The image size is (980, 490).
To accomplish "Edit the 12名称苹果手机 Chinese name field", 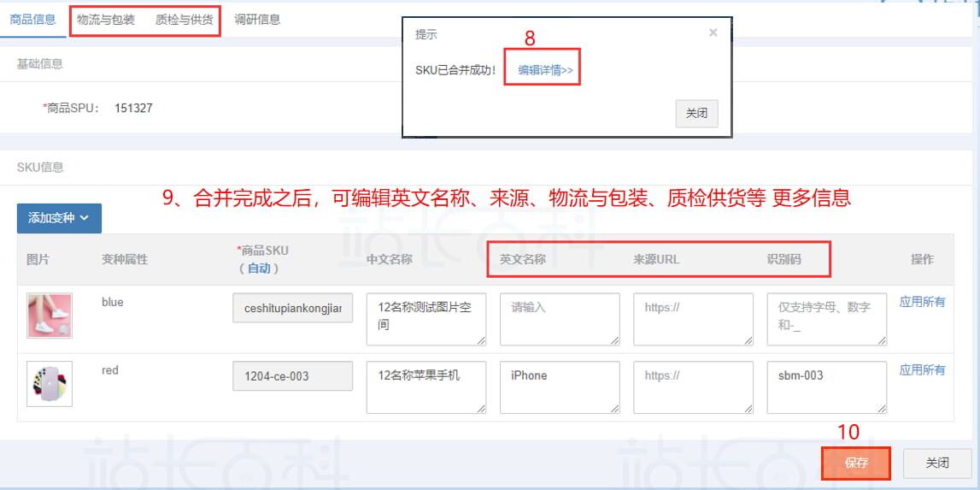I will click(x=426, y=387).
